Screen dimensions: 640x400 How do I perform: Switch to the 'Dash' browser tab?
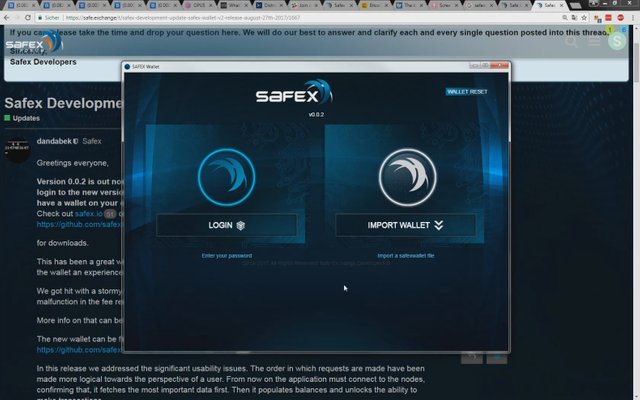coord(269,5)
